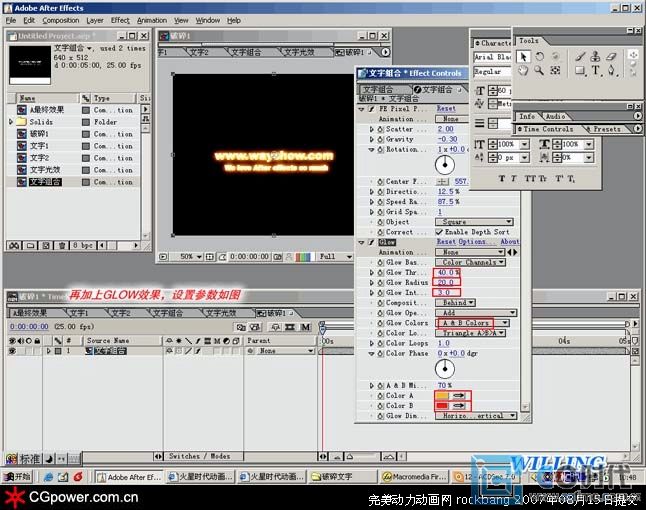Adjust the Color Phase angle dial

tap(445, 369)
